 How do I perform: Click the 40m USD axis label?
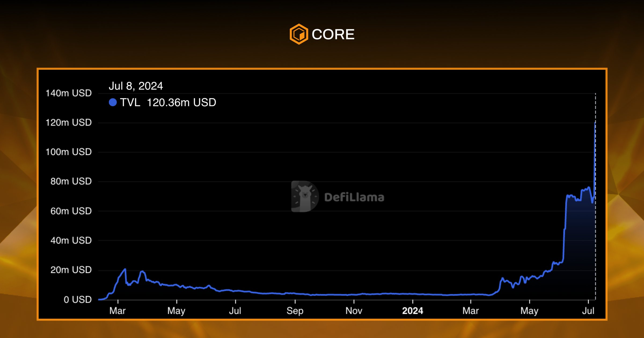click(71, 240)
